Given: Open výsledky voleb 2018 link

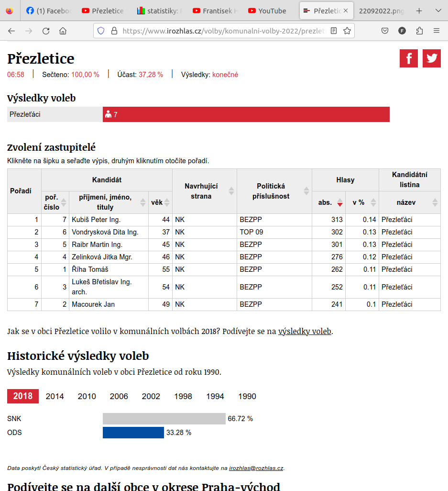Looking at the screenshot, I should pyautogui.click(x=305, y=331).
